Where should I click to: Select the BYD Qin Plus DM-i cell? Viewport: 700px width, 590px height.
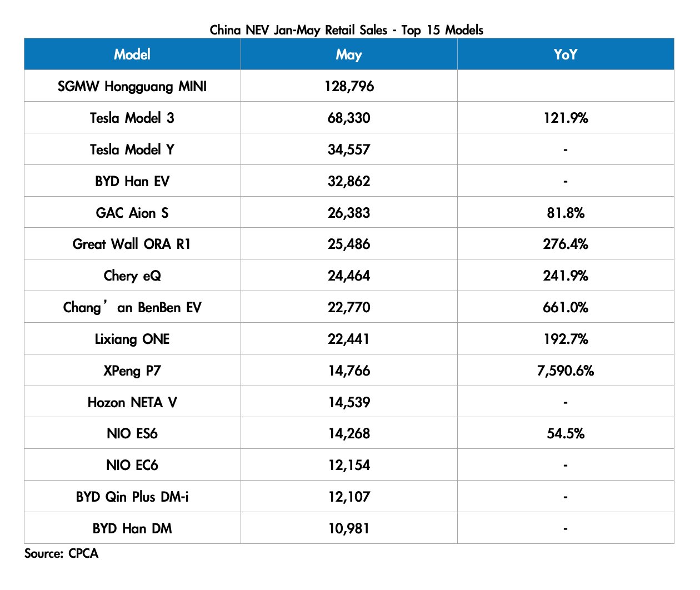coord(132,497)
